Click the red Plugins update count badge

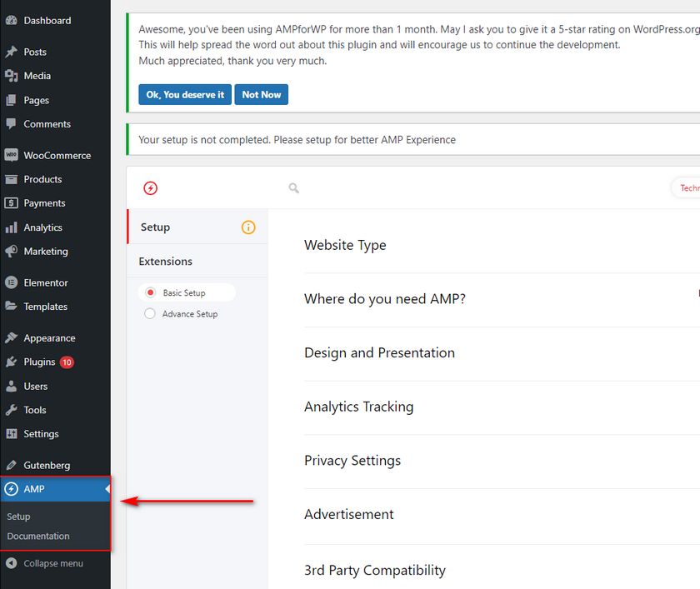tap(67, 362)
